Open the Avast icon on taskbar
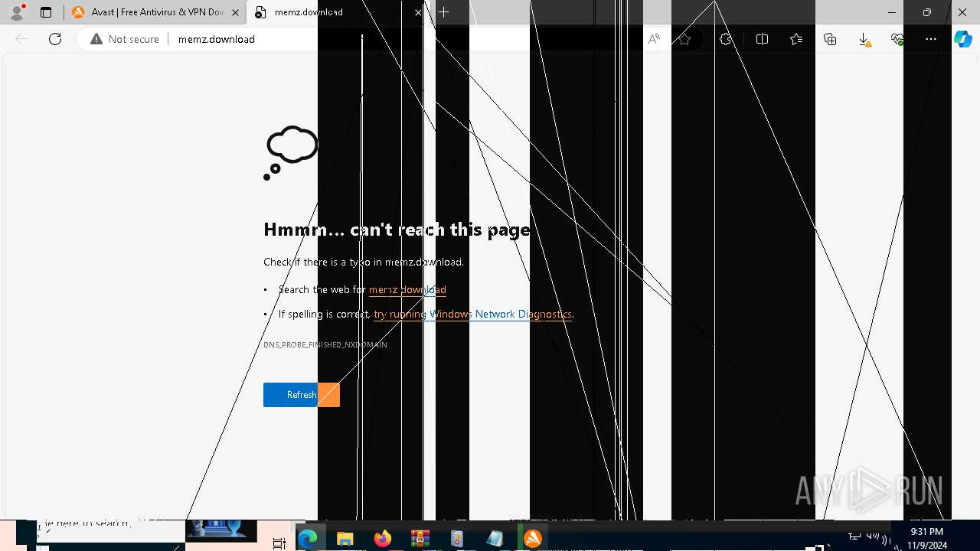The image size is (980, 551). pos(532,539)
